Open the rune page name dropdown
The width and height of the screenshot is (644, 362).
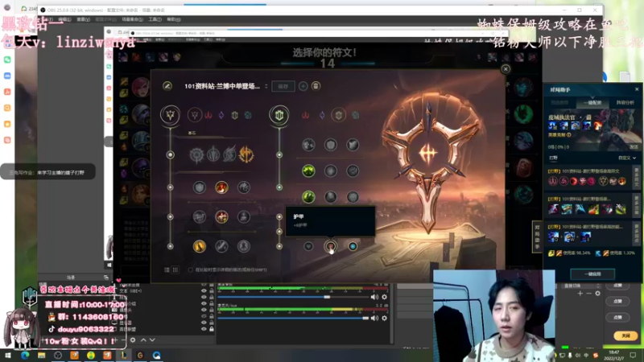[x=266, y=86]
